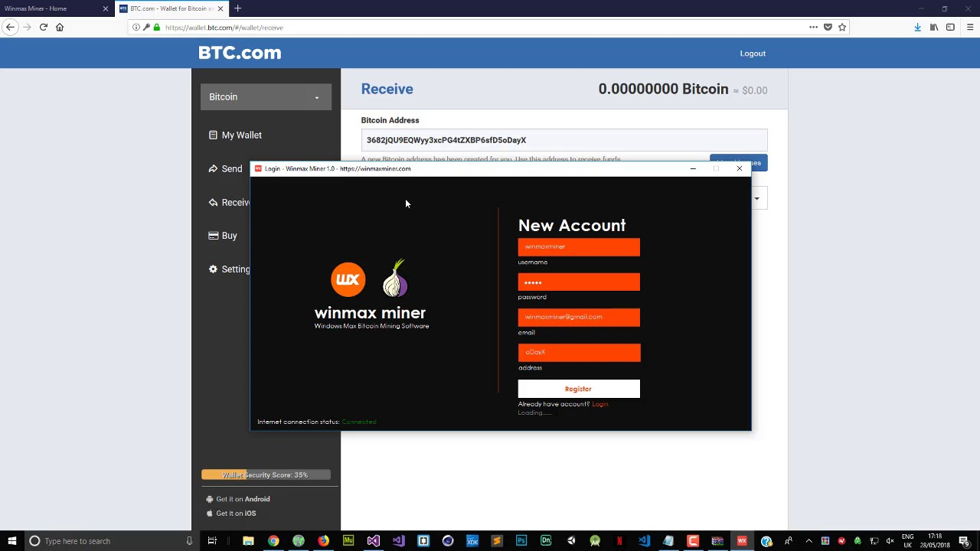
Task: Open Adobe Photoshop from the taskbar
Action: [x=521, y=541]
